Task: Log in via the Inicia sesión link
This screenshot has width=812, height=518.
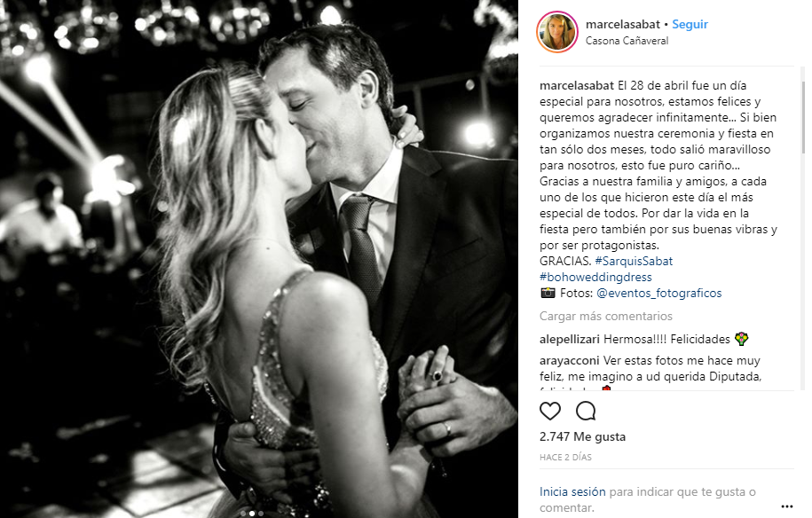Action: (x=572, y=491)
